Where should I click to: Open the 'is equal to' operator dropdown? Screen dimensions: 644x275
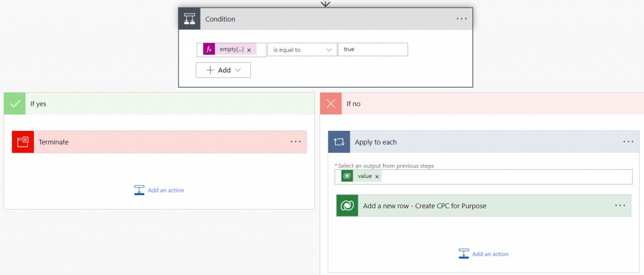(x=302, y=50)
